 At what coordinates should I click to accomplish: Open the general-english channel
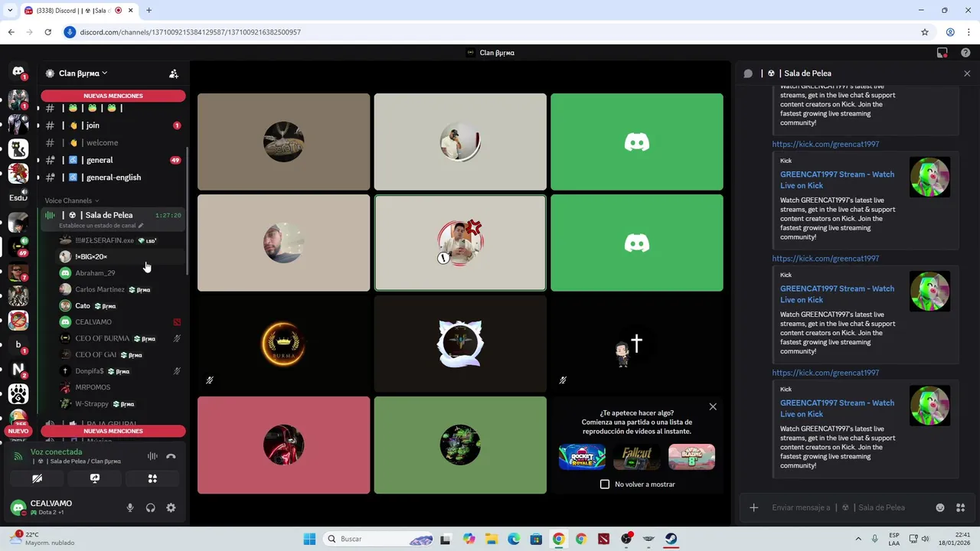(113, 178)
